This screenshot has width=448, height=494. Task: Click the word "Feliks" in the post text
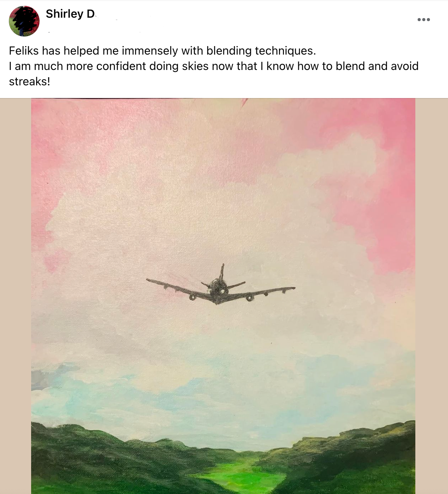(x=23, y=51)
